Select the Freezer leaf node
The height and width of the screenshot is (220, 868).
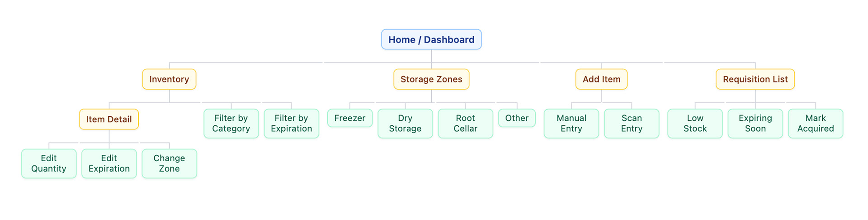pos(349,118)
